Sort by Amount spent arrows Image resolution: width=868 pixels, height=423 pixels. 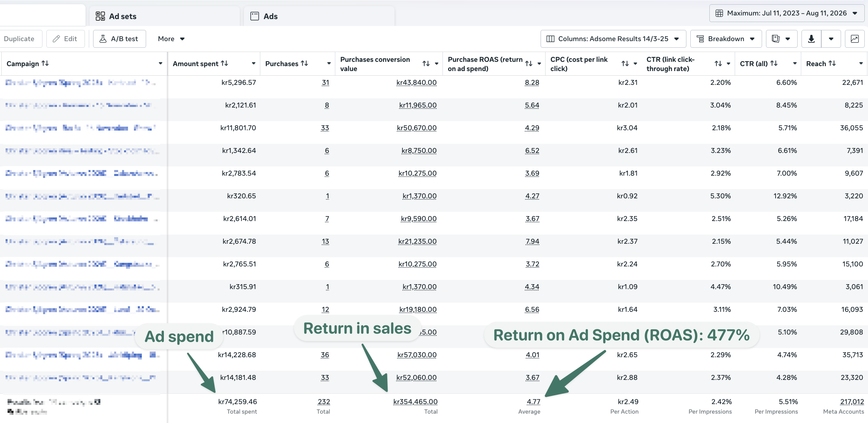224,63
